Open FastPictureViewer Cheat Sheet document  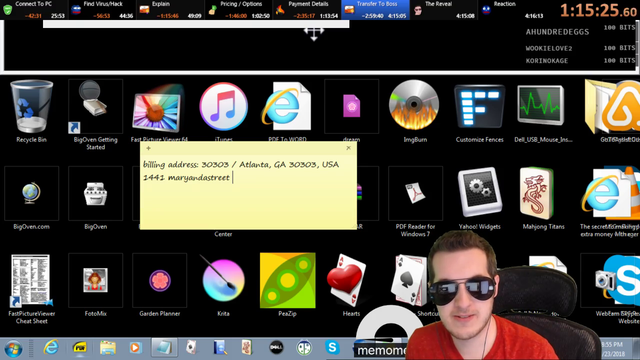click(31, 289)
